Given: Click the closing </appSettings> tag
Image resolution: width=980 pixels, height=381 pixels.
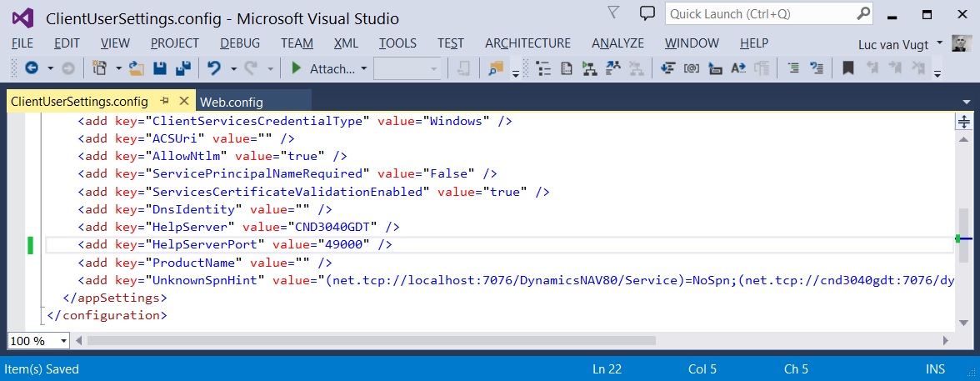Looking at the screenshot, I should pos(115,298).
